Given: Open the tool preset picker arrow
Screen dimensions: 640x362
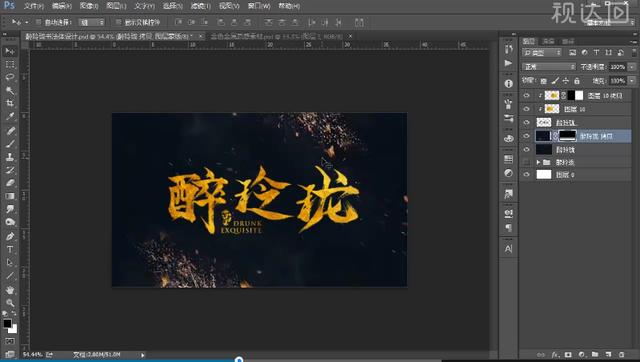Looking at the screenshot, I should tap(27, 22).
